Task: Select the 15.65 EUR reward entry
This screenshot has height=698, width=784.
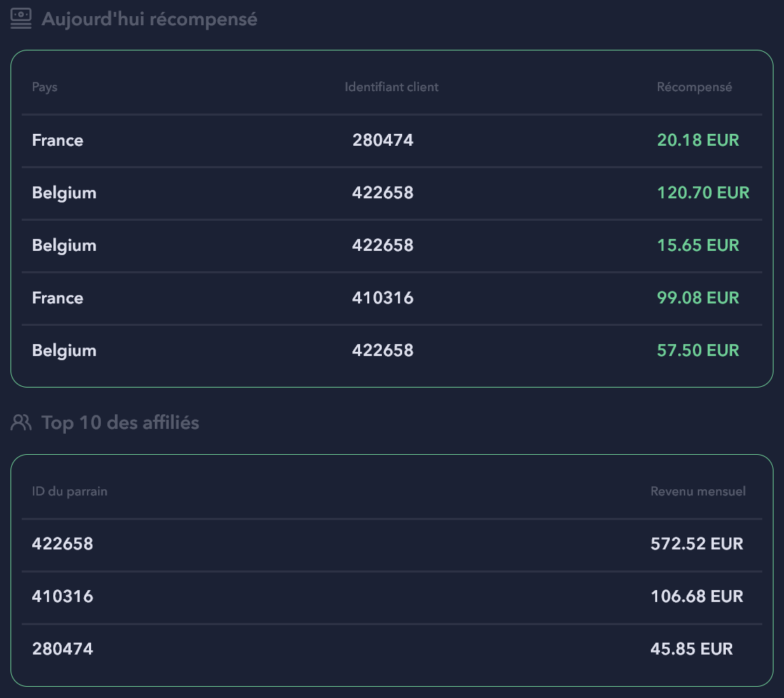Action: [698, 245]
